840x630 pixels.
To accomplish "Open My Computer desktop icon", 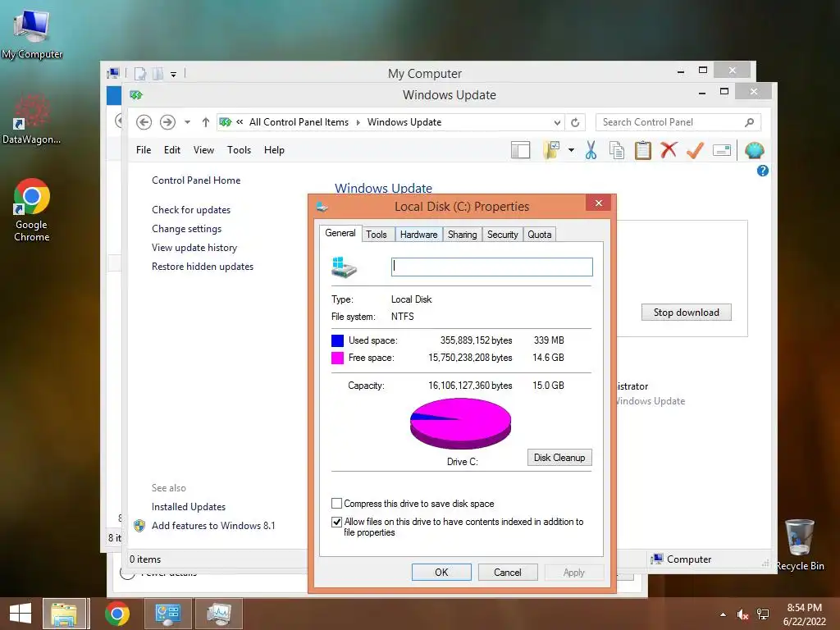I will [32, 33].
